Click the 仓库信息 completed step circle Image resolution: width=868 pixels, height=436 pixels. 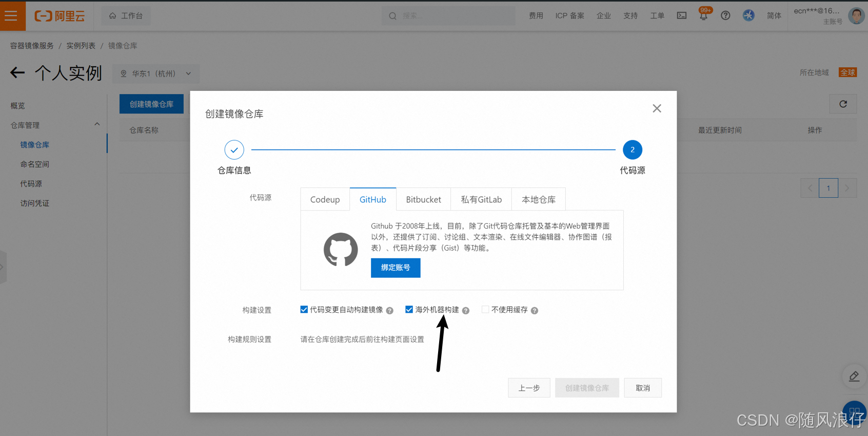[234, 150]
